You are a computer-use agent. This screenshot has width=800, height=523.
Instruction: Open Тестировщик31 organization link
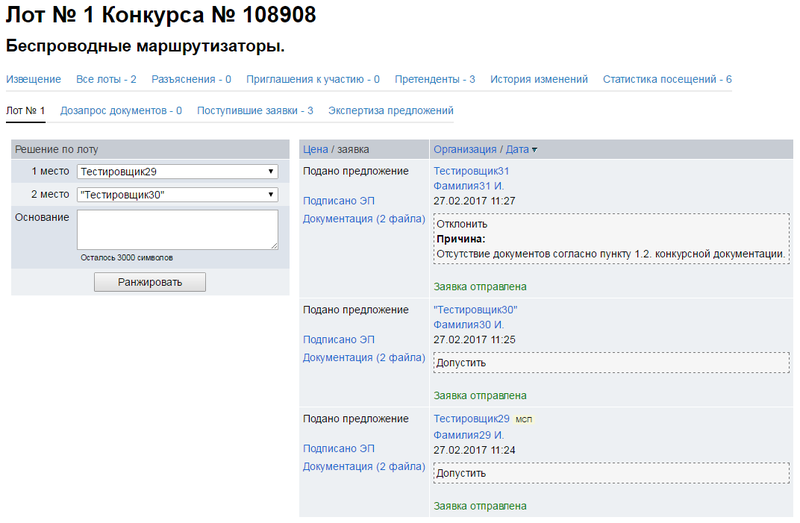471,171
